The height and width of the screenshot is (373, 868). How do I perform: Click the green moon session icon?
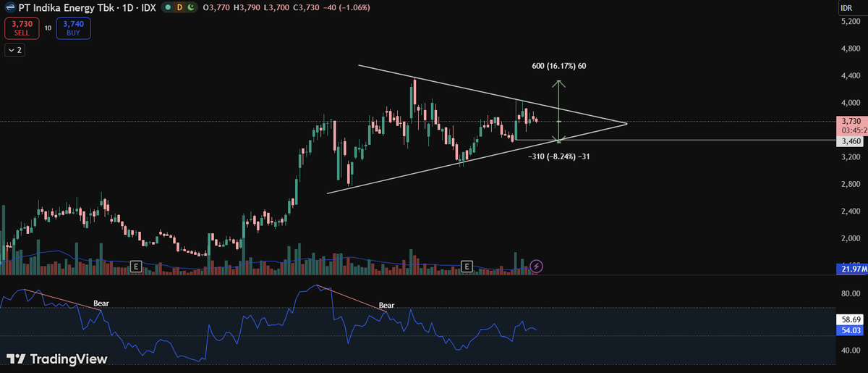pos(190,7)
